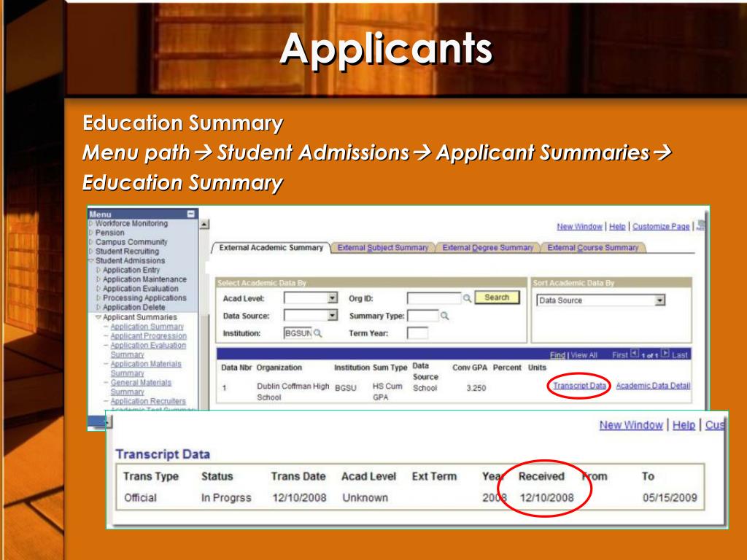Click New Window link in Transcript Data popup
Image resolution: width=747 pixels, height=560 pixels.
click(631, 425)
